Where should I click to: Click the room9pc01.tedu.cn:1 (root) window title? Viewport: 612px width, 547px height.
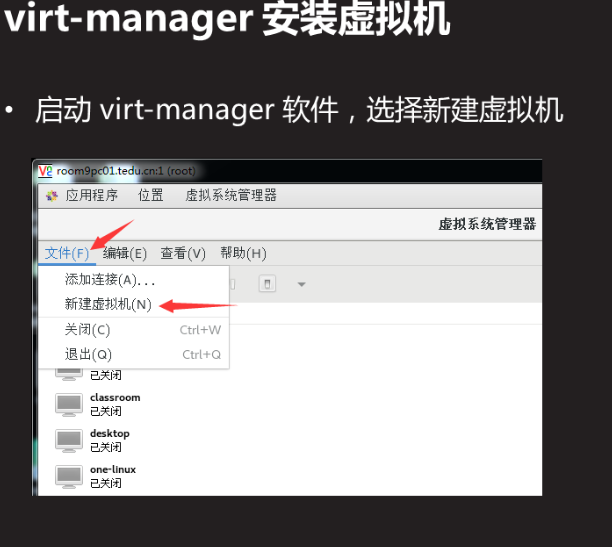(126, 171)
